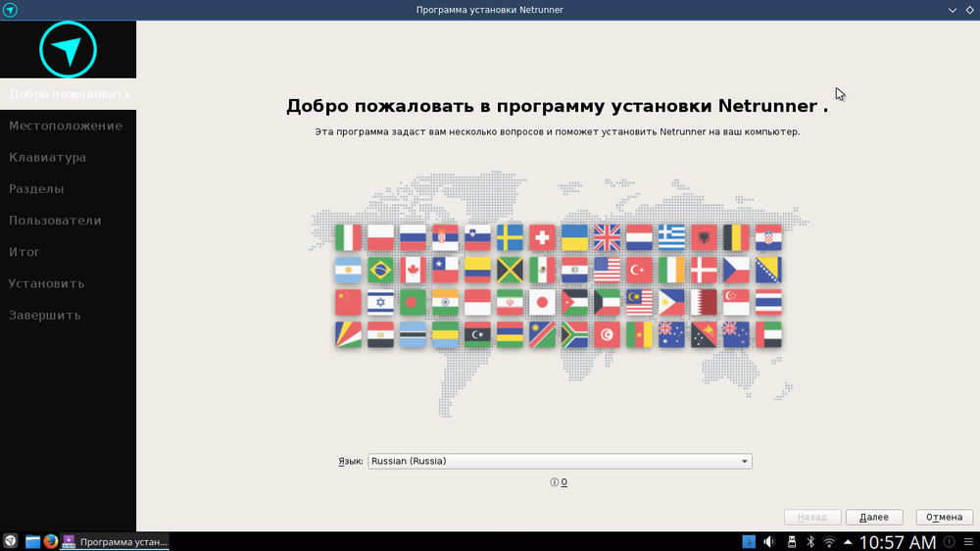Select the Пользователи step in the sidebar
Image resolution: width=980 pixels, height=551 pixels.
[69, 221]
